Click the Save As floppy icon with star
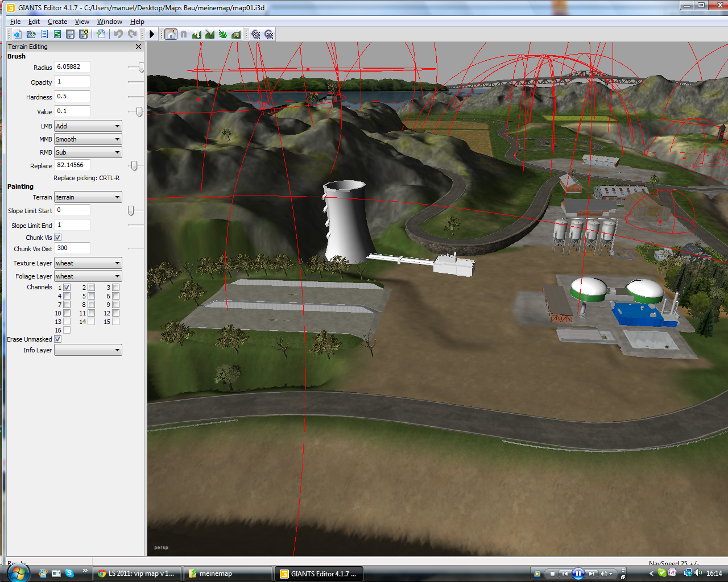The height and width of the screenshot is (582, 728). [x=84, y=35]
